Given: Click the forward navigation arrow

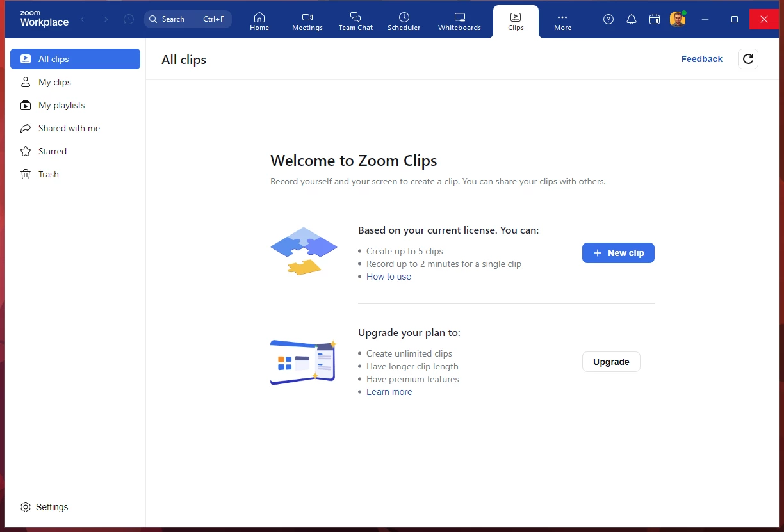Looking at the screenshot, I should coord(106,19).
